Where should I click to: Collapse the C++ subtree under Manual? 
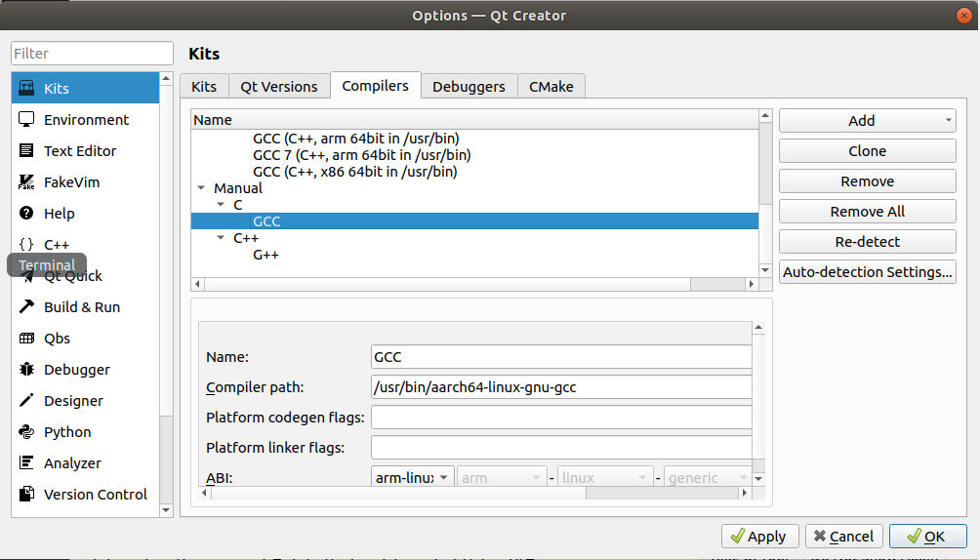(221, 238)
